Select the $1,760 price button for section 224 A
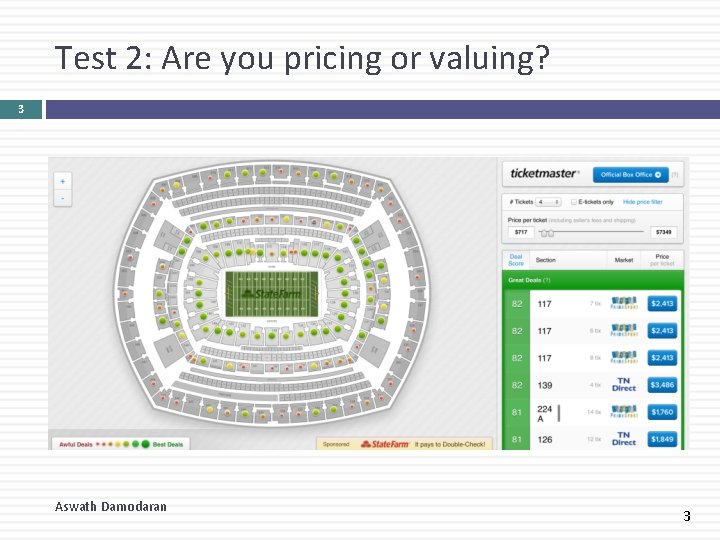The width and height of the screenshot is (720, 540). click(662, 412)
